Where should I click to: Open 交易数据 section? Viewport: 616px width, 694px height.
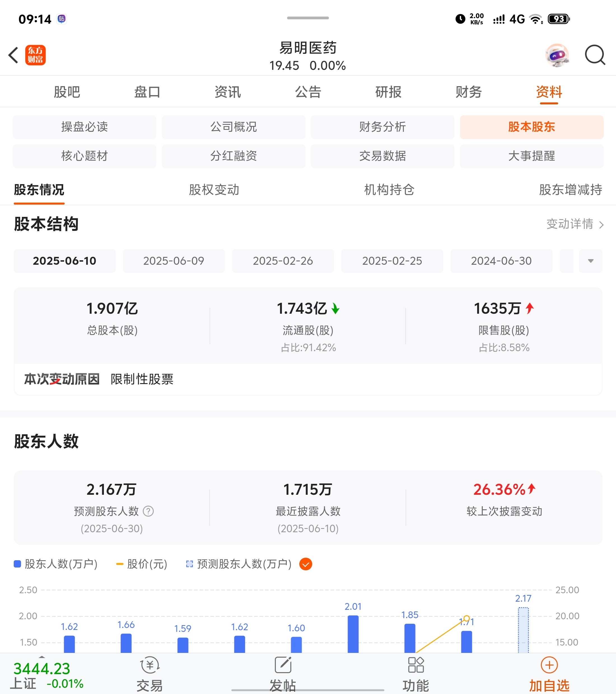pos(382,156)
